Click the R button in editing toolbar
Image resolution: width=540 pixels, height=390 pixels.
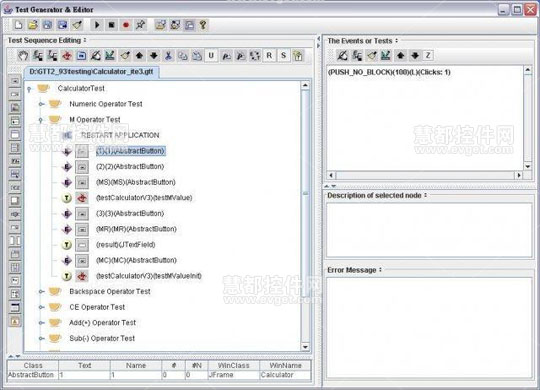[x=269, y=55]
